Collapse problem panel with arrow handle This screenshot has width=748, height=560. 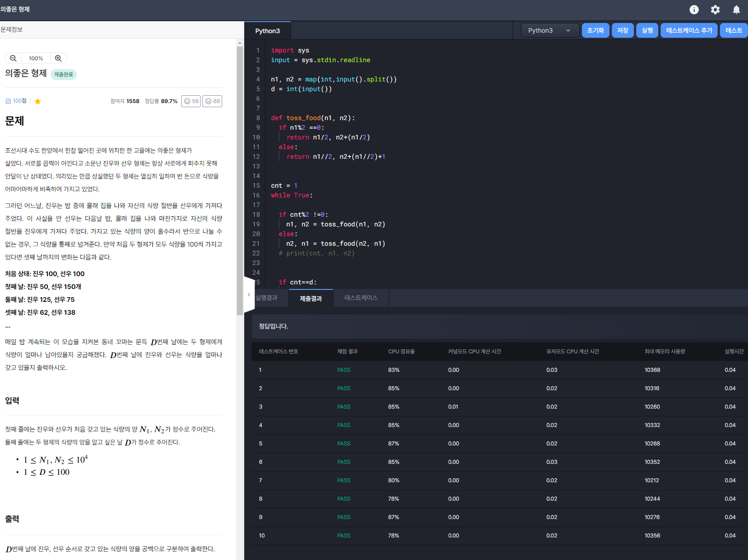[249, 294]
